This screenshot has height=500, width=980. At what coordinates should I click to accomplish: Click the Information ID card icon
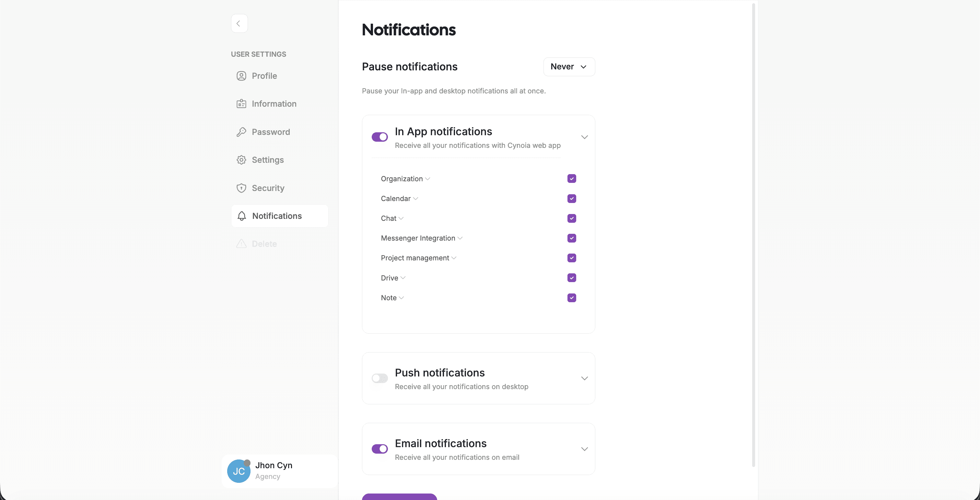point(241,104)
